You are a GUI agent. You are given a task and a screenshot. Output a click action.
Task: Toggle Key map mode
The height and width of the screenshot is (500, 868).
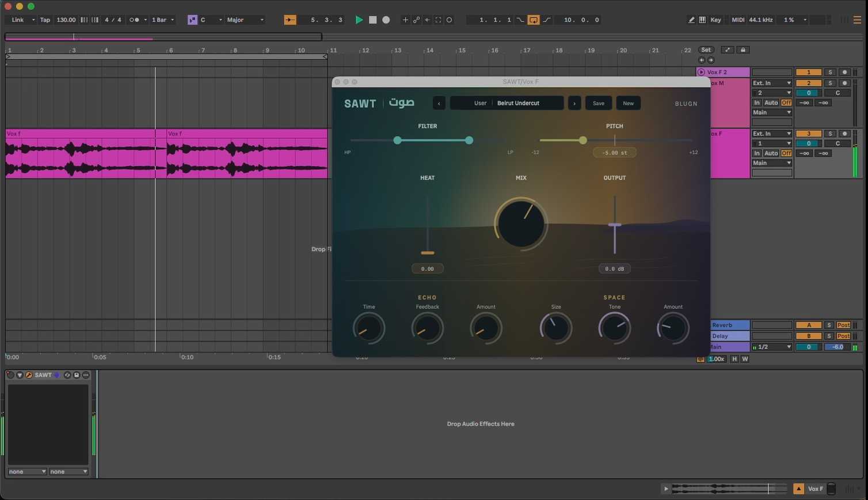click(x=715, y=20)
